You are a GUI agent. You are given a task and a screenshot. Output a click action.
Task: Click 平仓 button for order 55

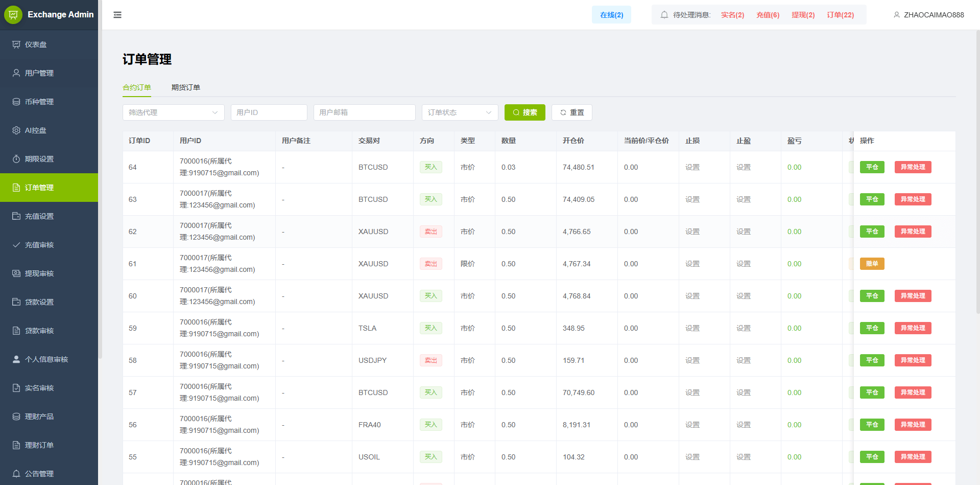pyautogui.click(x=872, y=457)
